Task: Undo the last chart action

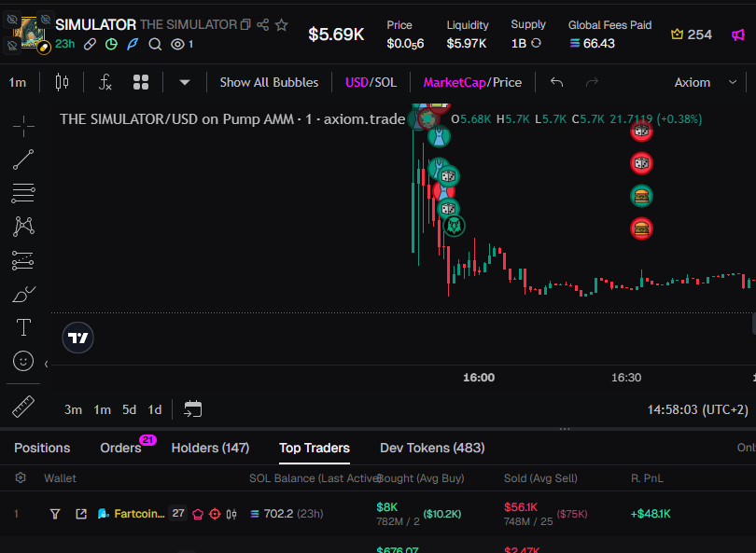Action: point(556,82)
